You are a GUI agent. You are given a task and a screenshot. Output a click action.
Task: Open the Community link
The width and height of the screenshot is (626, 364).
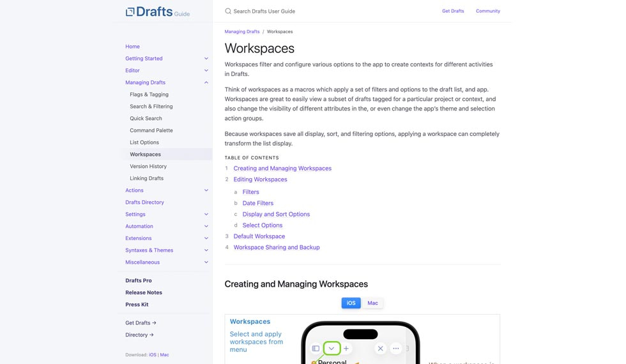pos(488,11)
